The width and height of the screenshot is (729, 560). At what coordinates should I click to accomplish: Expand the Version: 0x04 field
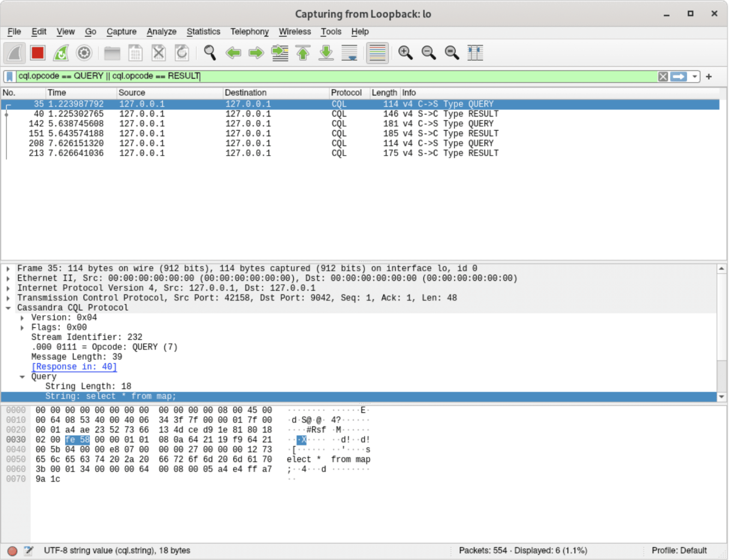(x=22, y=317)
